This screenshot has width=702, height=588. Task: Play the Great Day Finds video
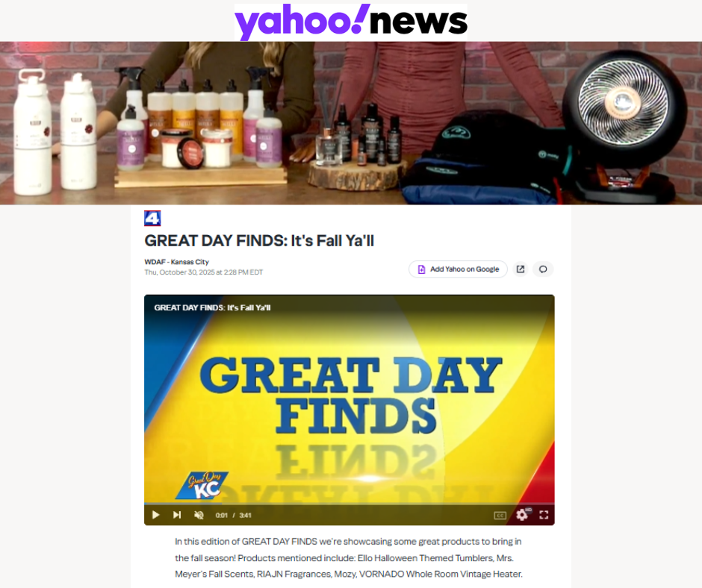[x=155, y=515]
